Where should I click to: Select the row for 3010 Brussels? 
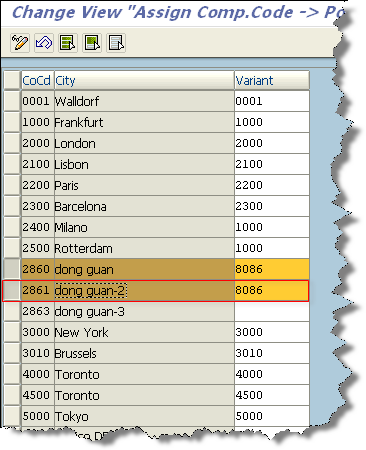[x=12, y=353]
